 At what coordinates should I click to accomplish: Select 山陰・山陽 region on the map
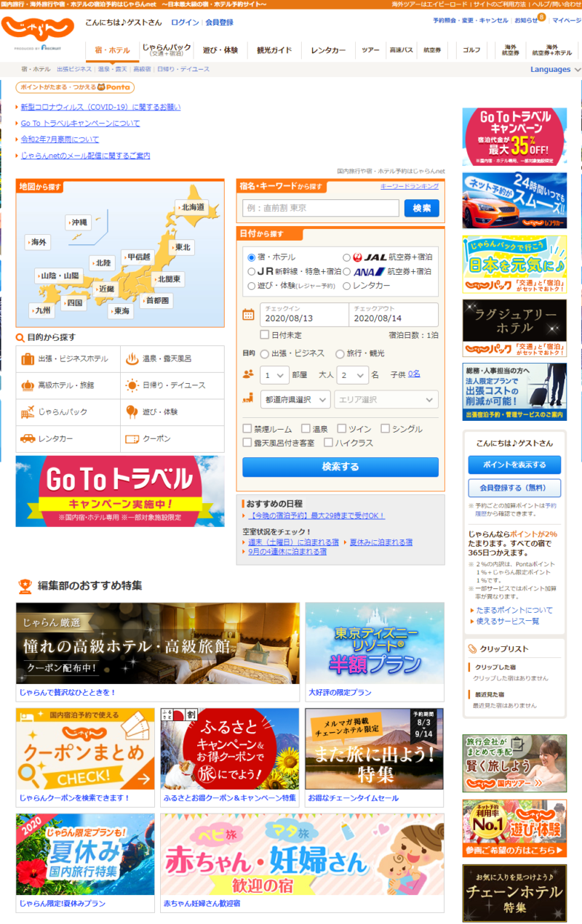click(60, 276)
